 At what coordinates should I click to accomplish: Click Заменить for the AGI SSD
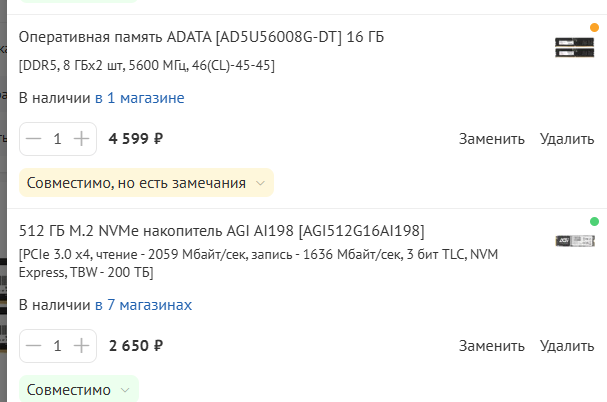pyautogui.click(x=492, y=346)
